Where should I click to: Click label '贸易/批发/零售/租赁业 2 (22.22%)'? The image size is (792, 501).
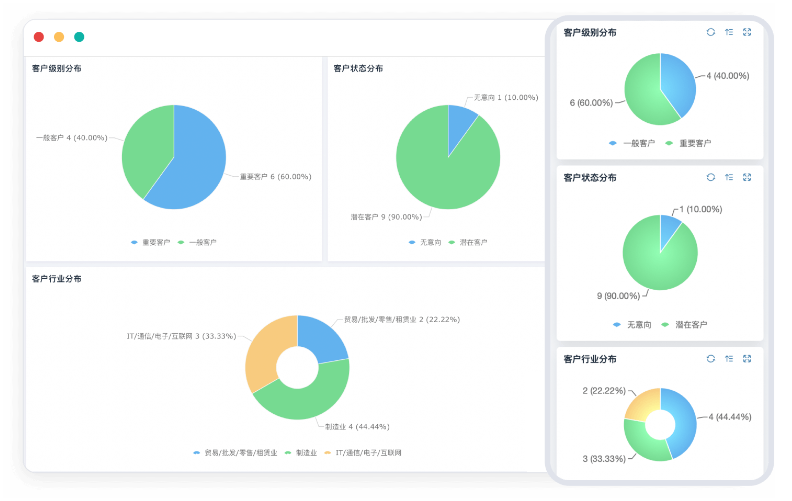coord(402,320)
